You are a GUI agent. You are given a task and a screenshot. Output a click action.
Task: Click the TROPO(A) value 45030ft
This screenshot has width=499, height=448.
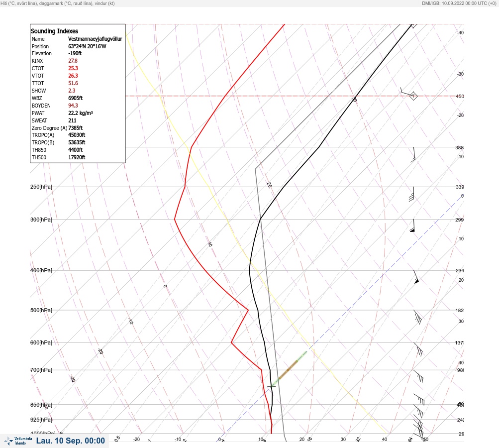(77, 135)
